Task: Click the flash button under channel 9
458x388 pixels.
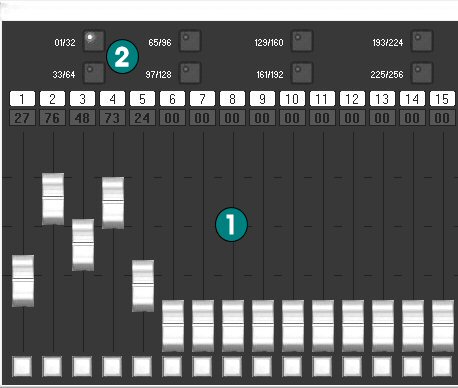Action: [x=262, y=366]
